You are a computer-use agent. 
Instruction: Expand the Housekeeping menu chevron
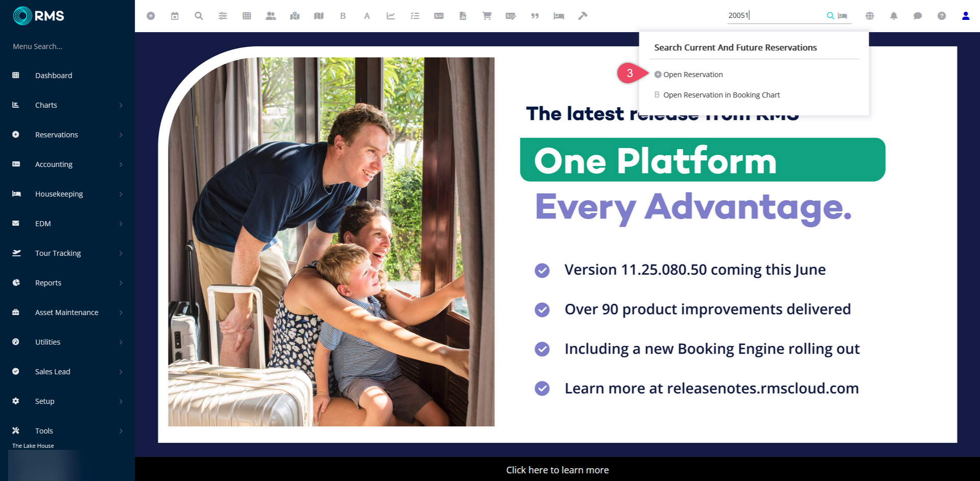coord(121,194)
